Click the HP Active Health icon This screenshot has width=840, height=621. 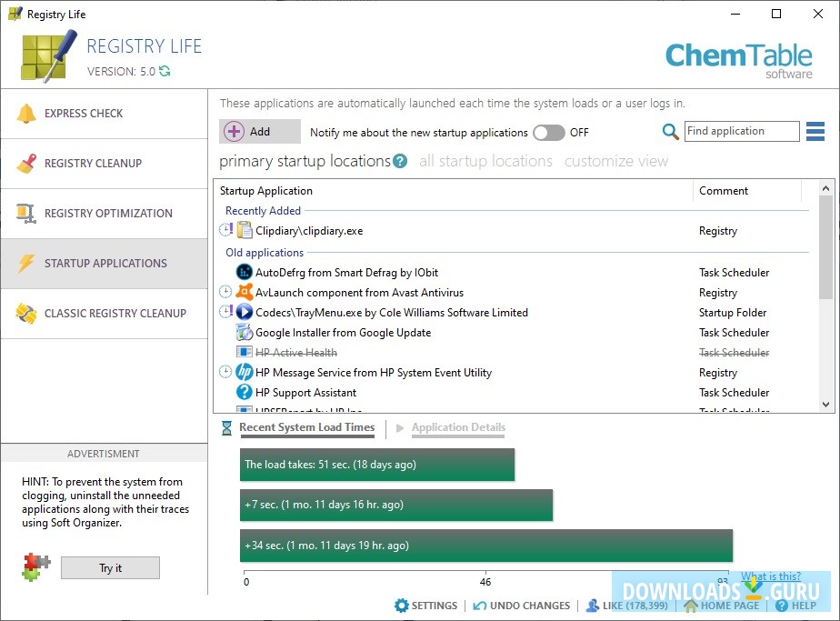pos(245,352)
